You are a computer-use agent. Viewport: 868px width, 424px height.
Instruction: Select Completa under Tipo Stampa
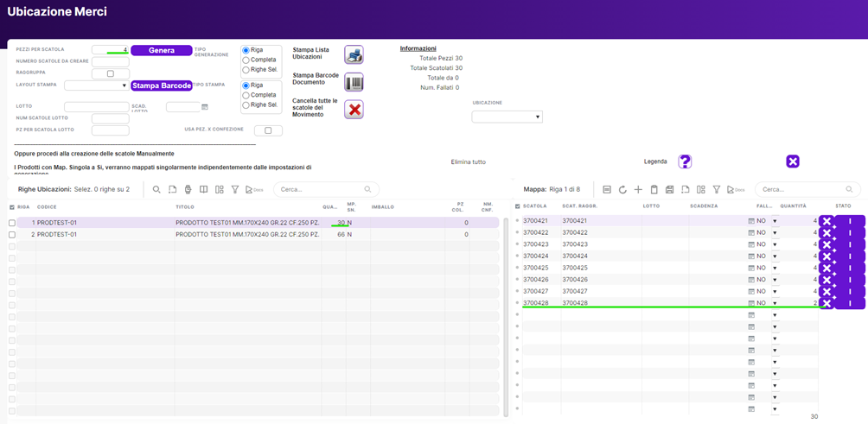tap(246, 95)
